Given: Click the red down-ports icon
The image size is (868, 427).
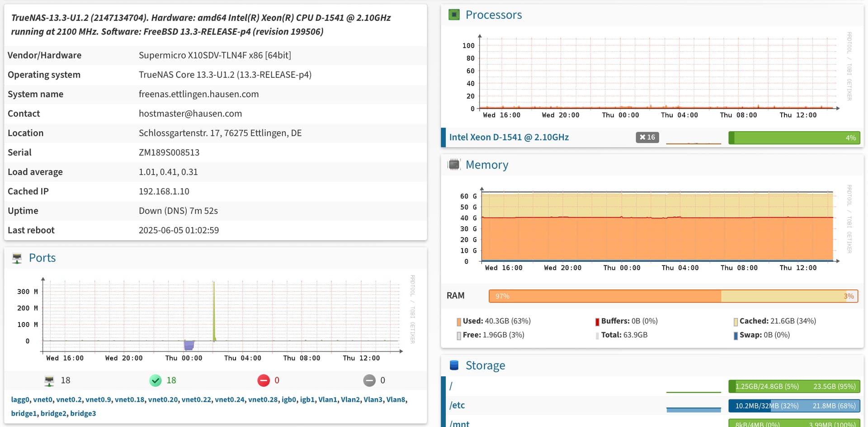Looking at the screenshot, I should pos(264,380).
